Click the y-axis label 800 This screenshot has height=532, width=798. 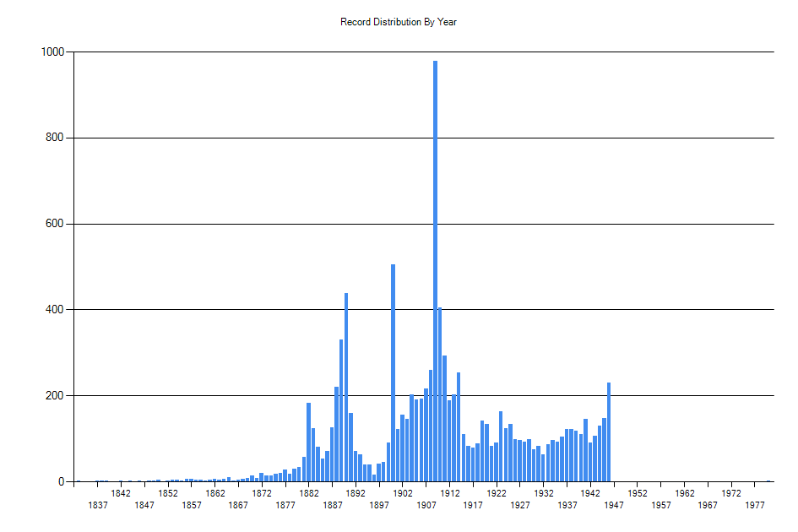click(55, 138)
